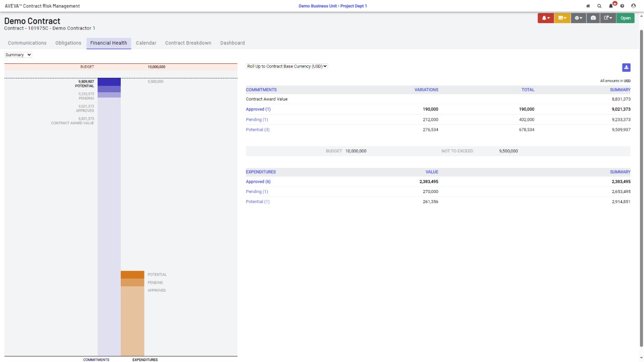Take a snapshot with the camera button

point(593,18)
